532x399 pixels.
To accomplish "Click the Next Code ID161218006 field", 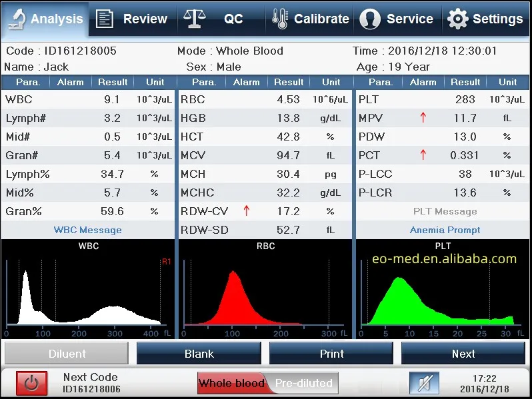I will pos(91,383).
